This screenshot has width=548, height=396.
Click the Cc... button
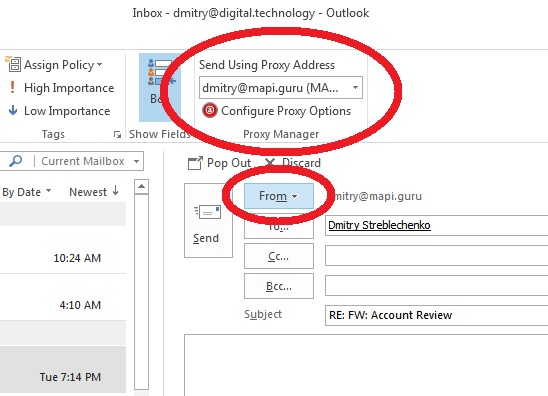[x=279, y=256]
